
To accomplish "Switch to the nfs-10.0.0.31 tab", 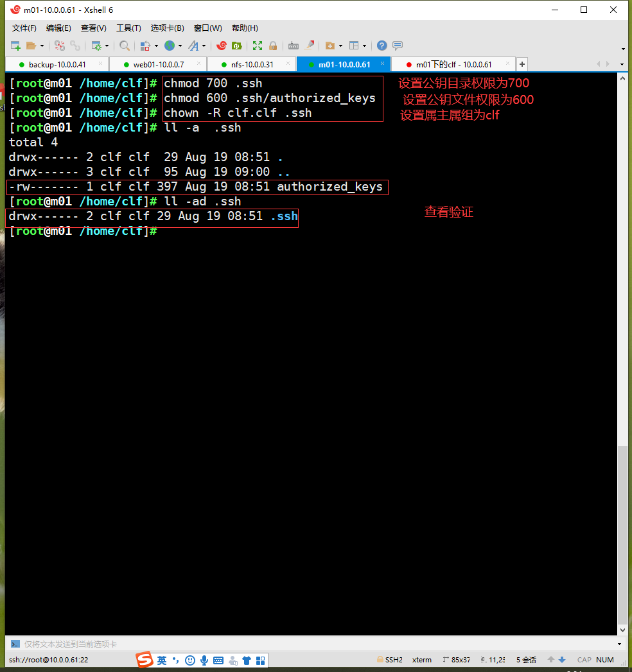I will click(x=252, y=65).
